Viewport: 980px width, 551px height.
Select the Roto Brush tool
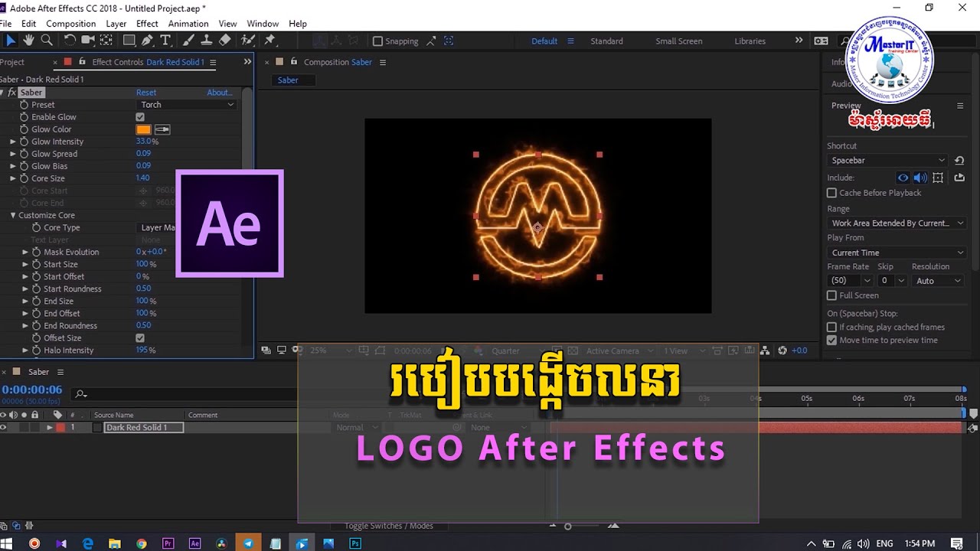point(248,41)
